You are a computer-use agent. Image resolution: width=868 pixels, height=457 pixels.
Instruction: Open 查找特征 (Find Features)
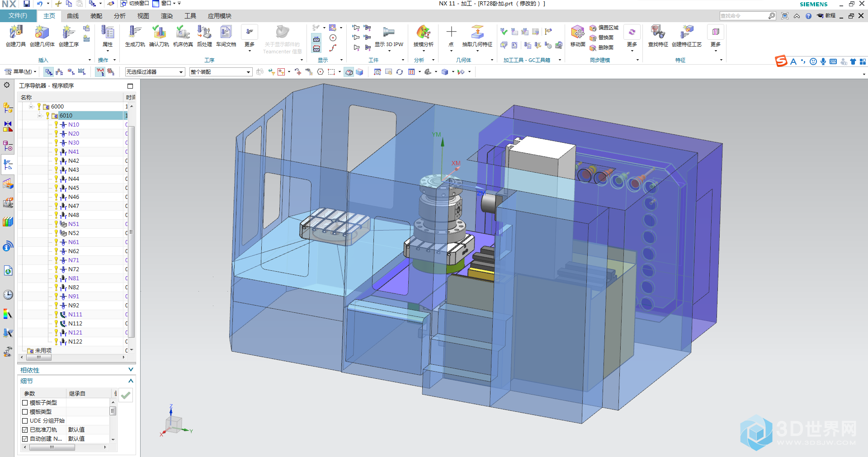(x=658, y=36)
